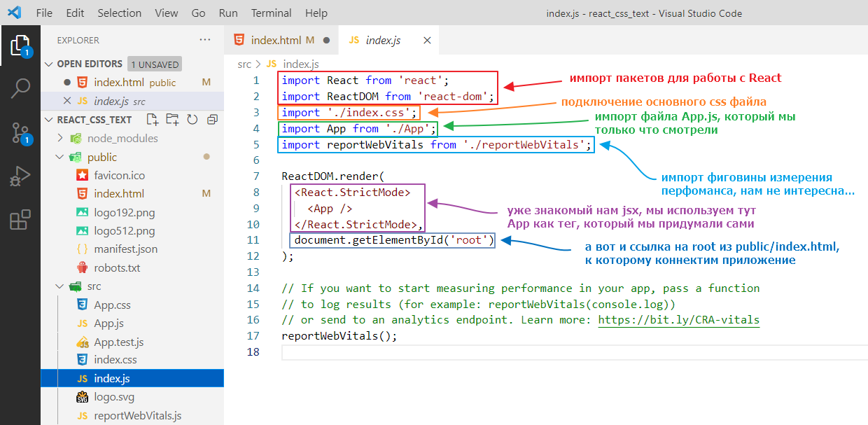The image size is (868, 425).
Task: Click the New File icon in explorer
Action: tap(152, 120)
